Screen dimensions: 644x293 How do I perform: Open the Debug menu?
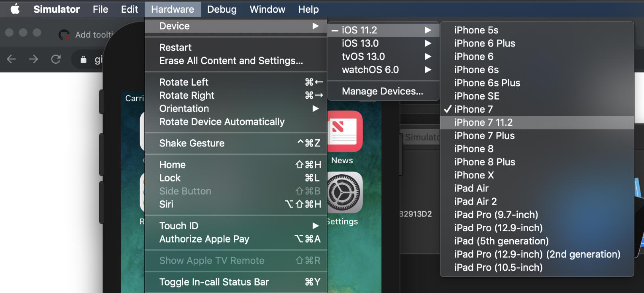click(222, 9)
